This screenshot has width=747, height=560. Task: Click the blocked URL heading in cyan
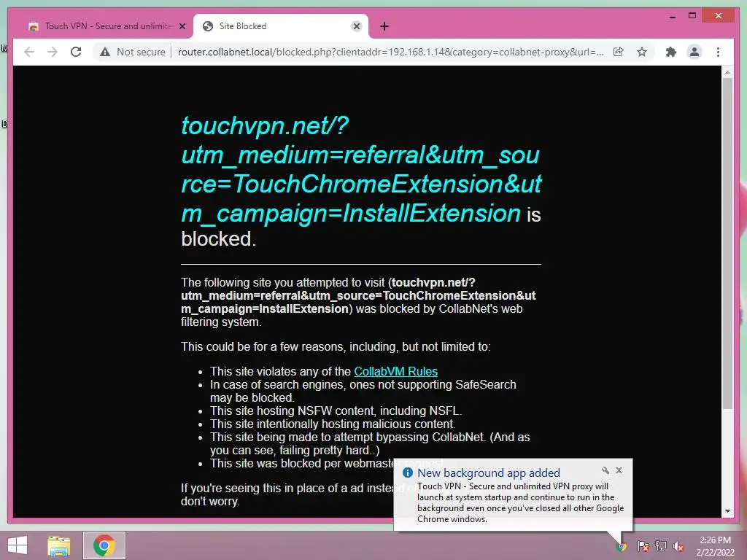coord(361,169)
